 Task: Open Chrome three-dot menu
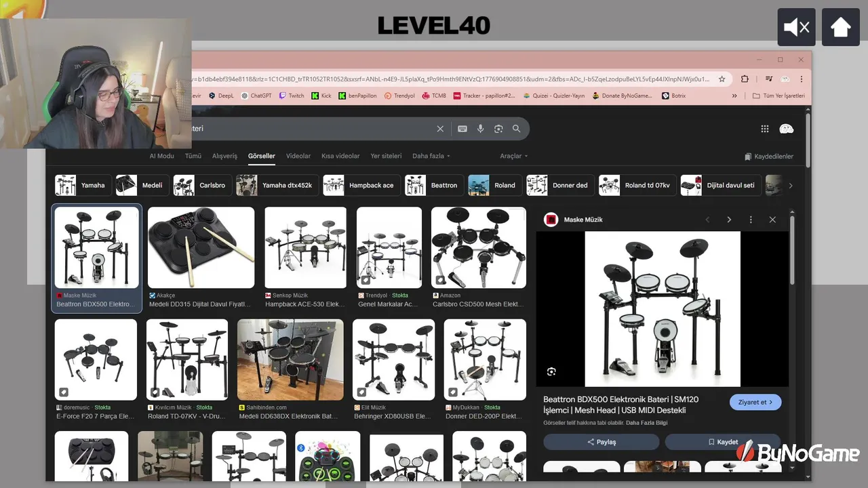coord(801,79)
